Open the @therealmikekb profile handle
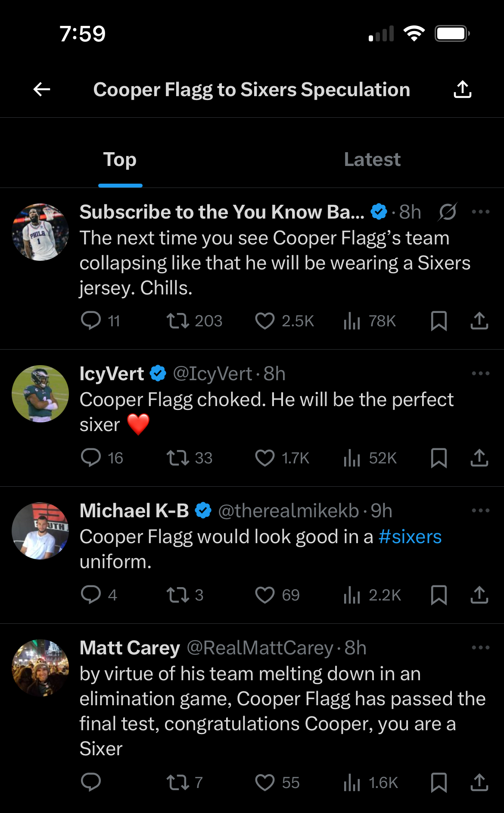This screenshot has height=813, width=504. [x=288, y=511]
